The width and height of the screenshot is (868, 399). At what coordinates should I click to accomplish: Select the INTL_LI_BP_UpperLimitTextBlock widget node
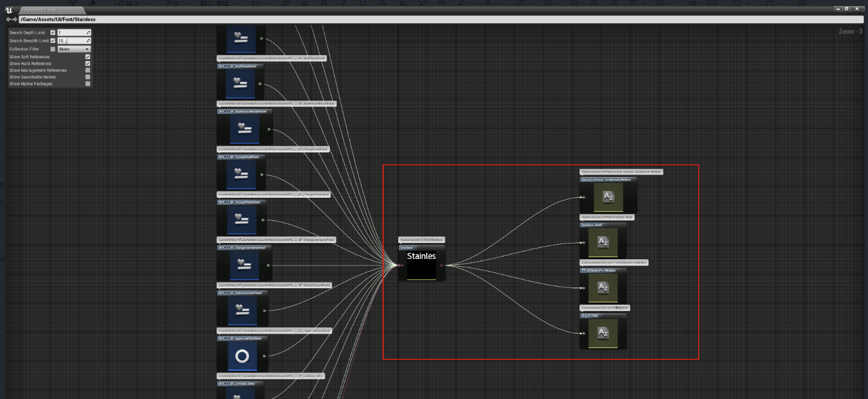click(241, 356)
